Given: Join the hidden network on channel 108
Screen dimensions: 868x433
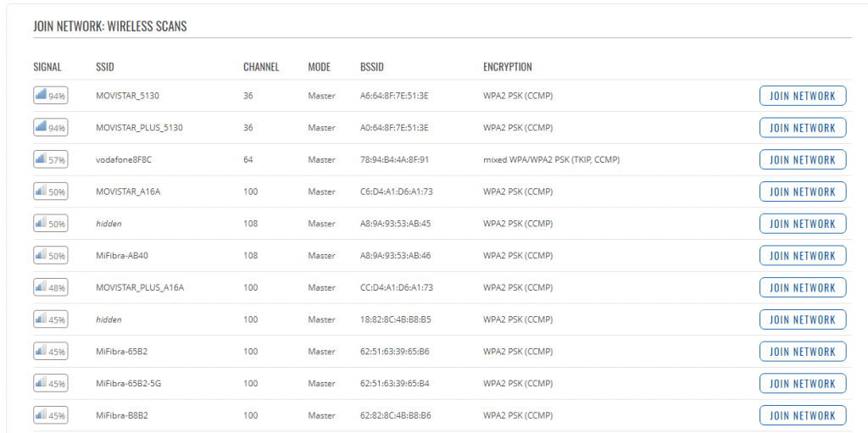Looking at the screenshot, I should tap(803, 224).
